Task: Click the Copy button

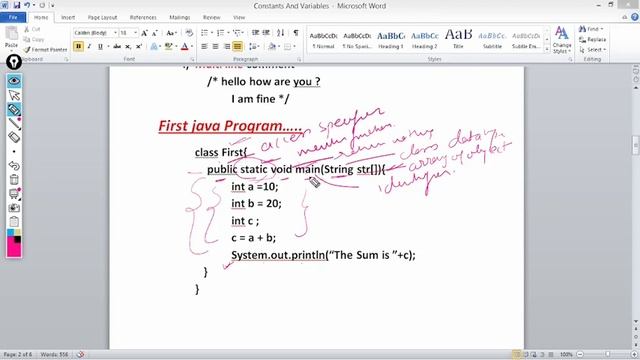Action: coord(34,39)
